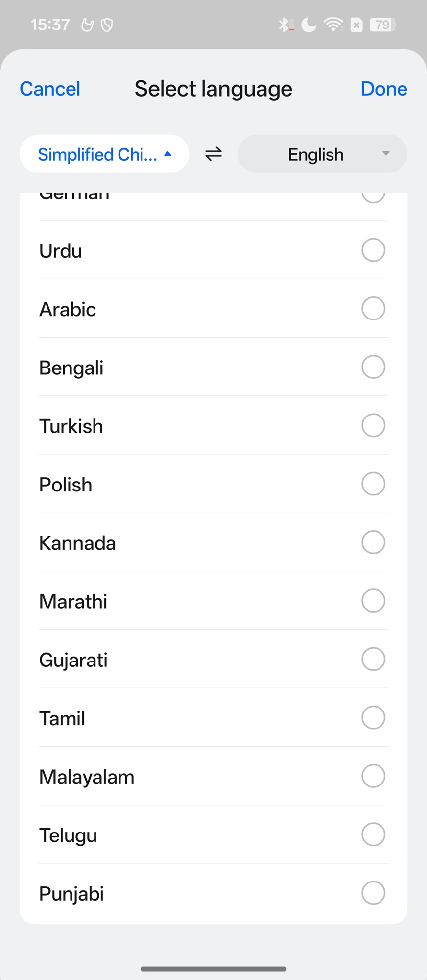Choose Kannada from the language list

coord(77,543)
